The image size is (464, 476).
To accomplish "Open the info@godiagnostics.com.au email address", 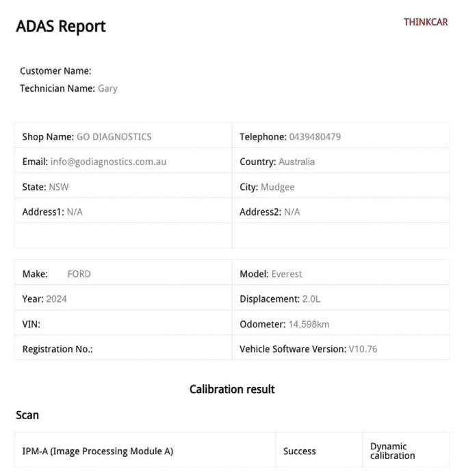I will click(108, 162).
